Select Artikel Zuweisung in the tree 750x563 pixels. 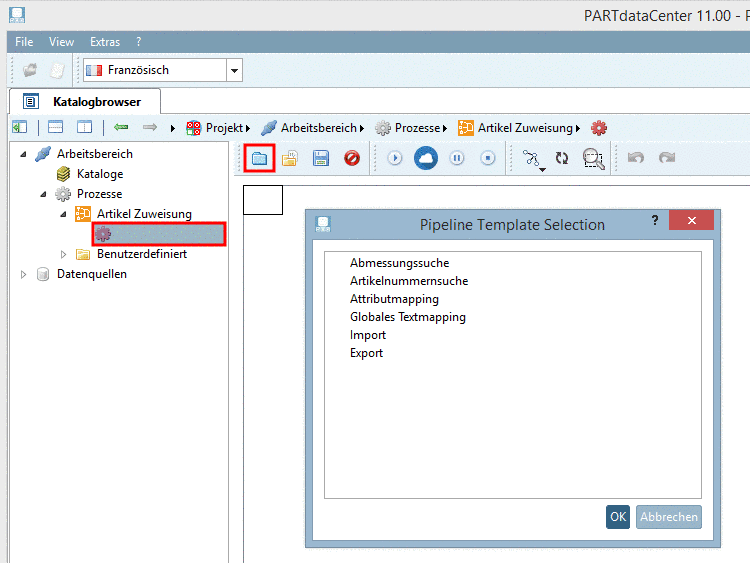(x=144, y=214)
